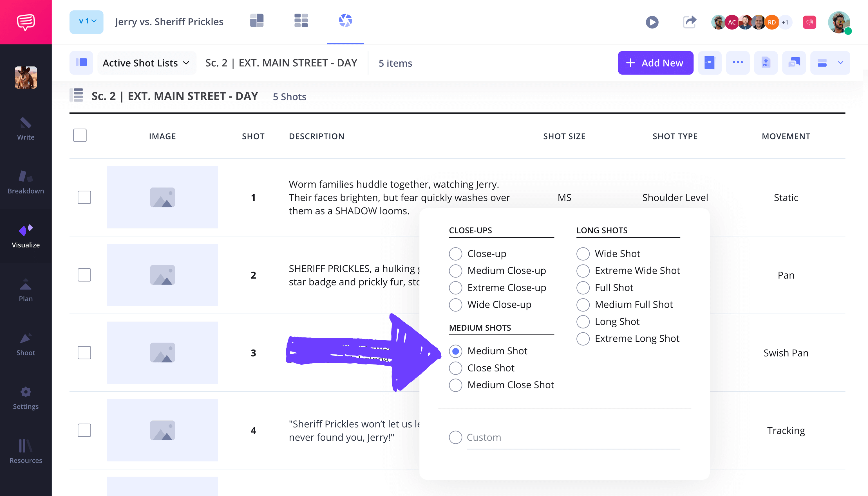This screenshot has width=868, height=496.
Task: Click the PDF download icon
Action: [x=766, y=63]
